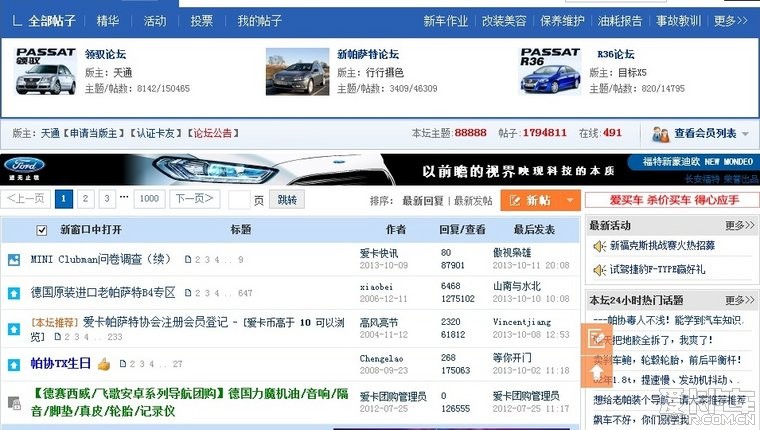The height and width of the screenshot is (430, 760).
Task: Go to page 3
Action: point(107,199)
